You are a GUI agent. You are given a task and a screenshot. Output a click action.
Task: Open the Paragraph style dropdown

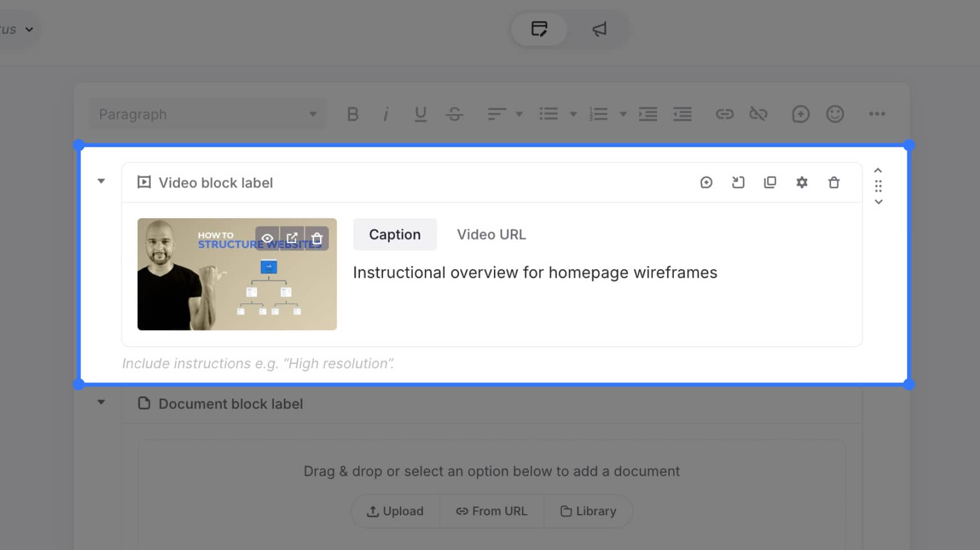pos(208,114)
